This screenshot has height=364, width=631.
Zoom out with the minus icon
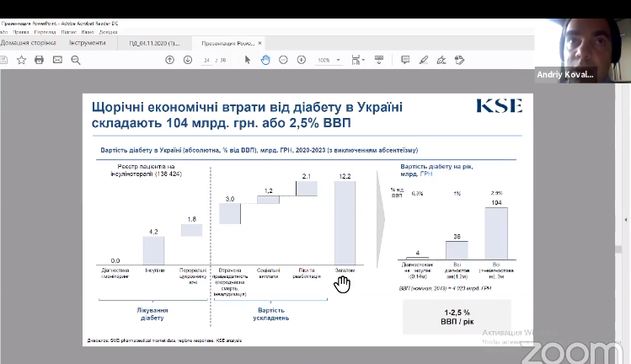pos(283,60)
